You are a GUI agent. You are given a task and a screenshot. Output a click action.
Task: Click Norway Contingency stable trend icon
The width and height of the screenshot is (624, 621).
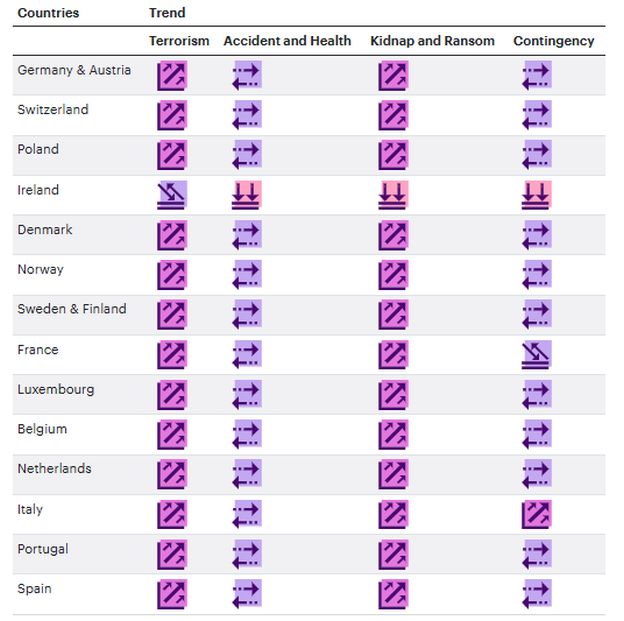point(537,275)
